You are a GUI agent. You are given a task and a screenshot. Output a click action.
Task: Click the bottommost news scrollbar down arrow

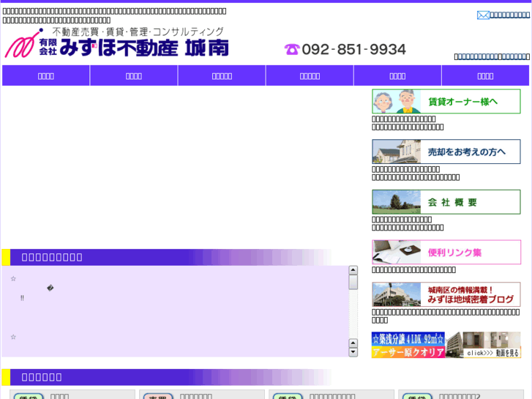(353, 352)
